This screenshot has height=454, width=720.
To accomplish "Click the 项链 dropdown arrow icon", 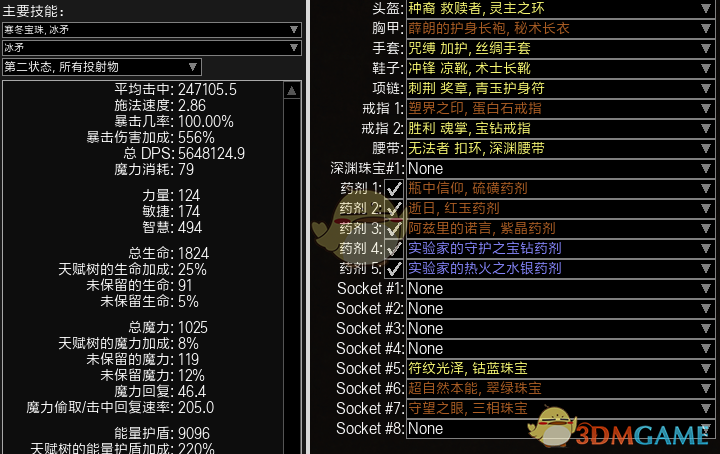I will (x=706, y=88).
